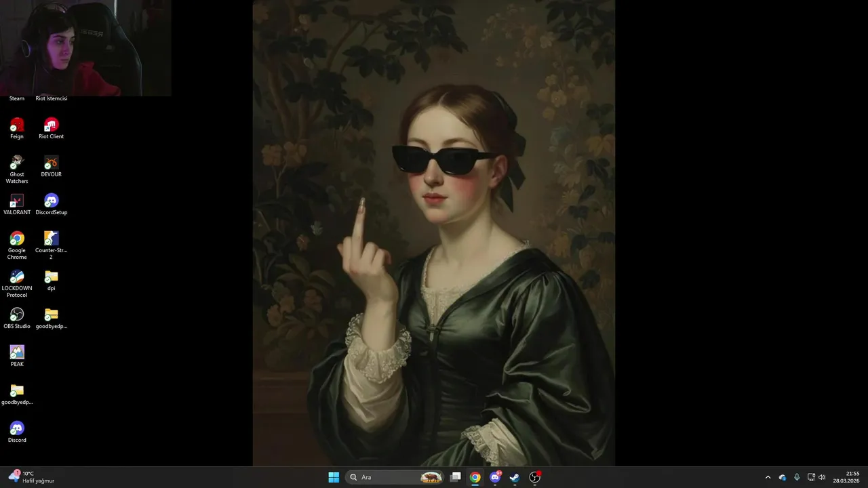Viewport: 868px width, 488px height.
Task: Expand the hidden system tray icons
Action: [x=768, y=477]
